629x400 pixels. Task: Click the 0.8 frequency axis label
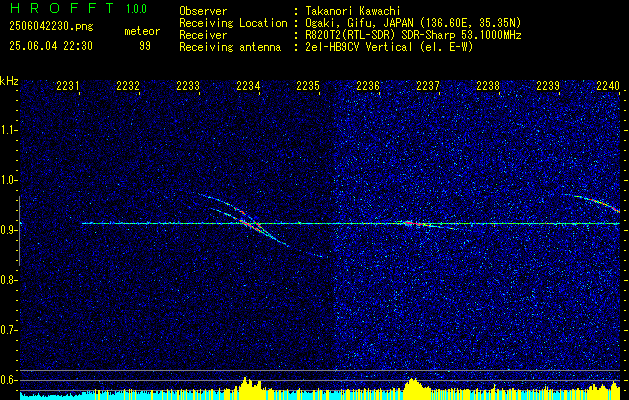pos(9,280)
